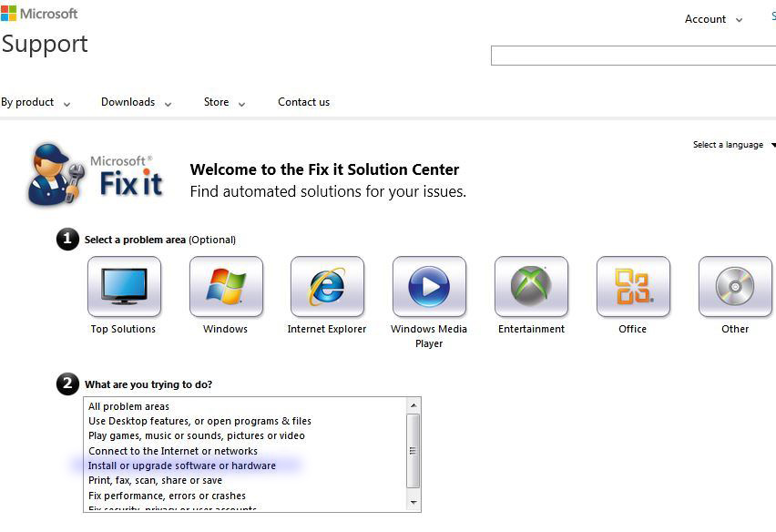Choose the Internet Explorer problem area icon

pos(327,287)
